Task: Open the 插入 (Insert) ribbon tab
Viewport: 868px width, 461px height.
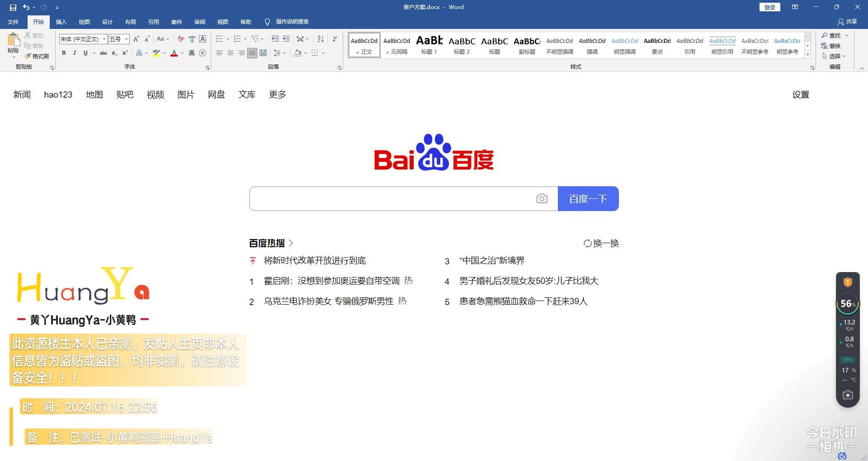Action: point(61,22)
